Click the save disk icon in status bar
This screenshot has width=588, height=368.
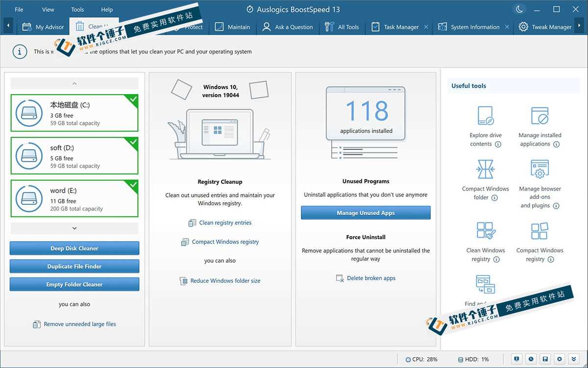(545, 359)
